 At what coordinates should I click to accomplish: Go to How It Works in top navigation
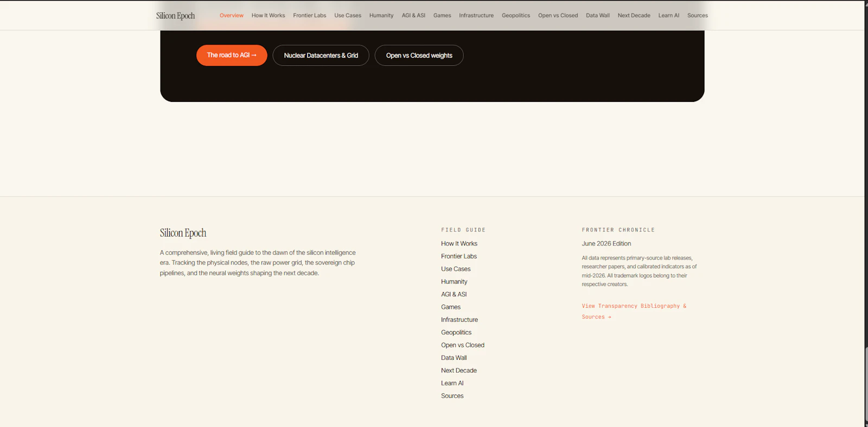(268, 15)
